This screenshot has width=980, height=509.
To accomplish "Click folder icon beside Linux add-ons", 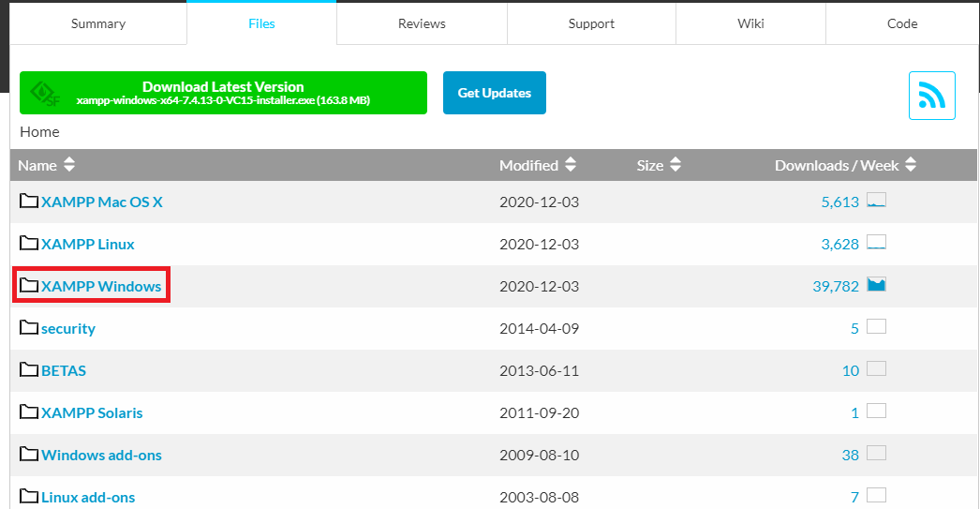I will [x=29, y=496].
